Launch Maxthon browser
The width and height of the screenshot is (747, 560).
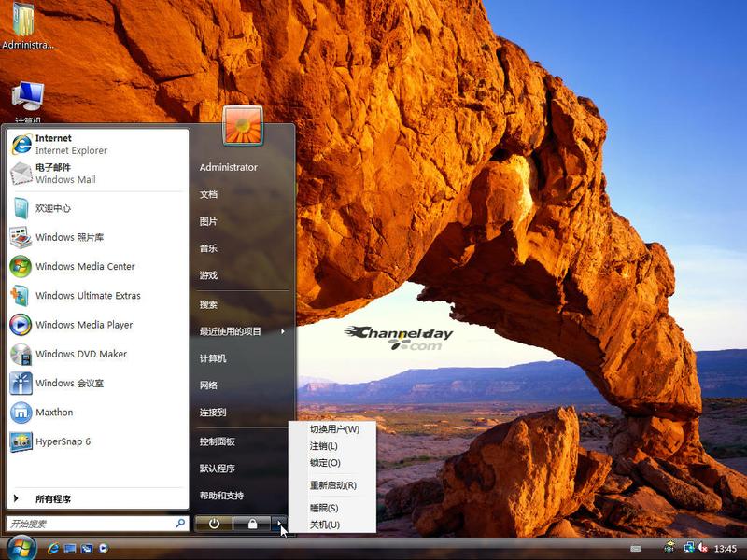pos(97,413)
